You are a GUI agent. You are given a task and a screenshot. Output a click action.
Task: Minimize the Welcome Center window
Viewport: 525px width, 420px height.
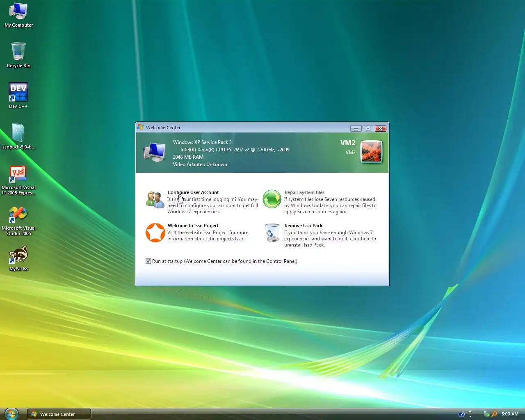point(356,128)
